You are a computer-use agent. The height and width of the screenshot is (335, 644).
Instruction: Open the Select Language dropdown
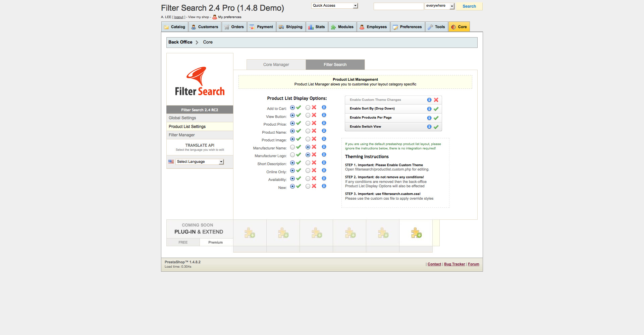tap(200, 162)
